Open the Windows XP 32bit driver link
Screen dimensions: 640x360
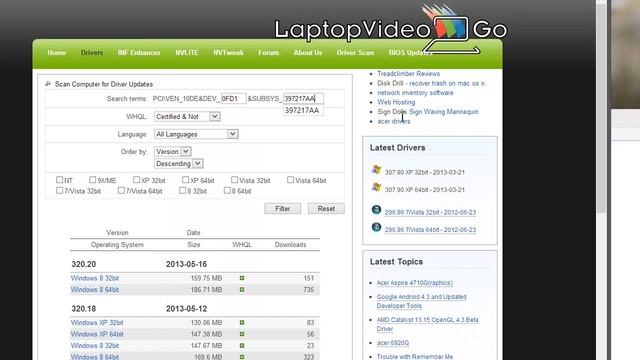coord(97,322)
